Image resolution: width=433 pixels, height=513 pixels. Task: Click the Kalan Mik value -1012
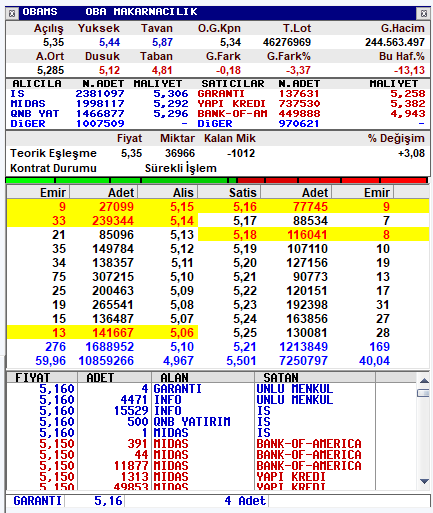click(241, 153)
